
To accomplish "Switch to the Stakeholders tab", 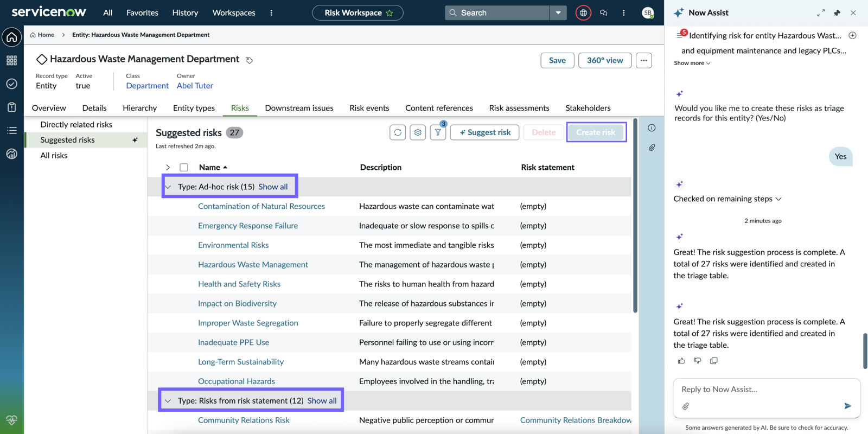I will point(588,108).
